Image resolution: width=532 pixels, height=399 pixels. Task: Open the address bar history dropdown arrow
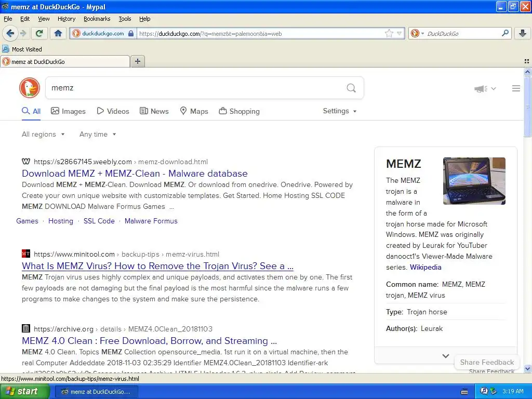tap(400, 33)
